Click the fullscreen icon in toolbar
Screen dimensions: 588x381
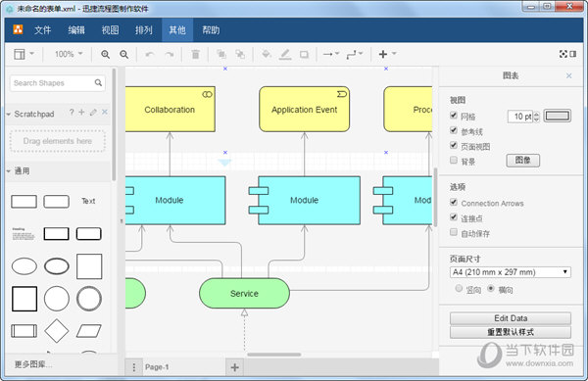point(563,54)
